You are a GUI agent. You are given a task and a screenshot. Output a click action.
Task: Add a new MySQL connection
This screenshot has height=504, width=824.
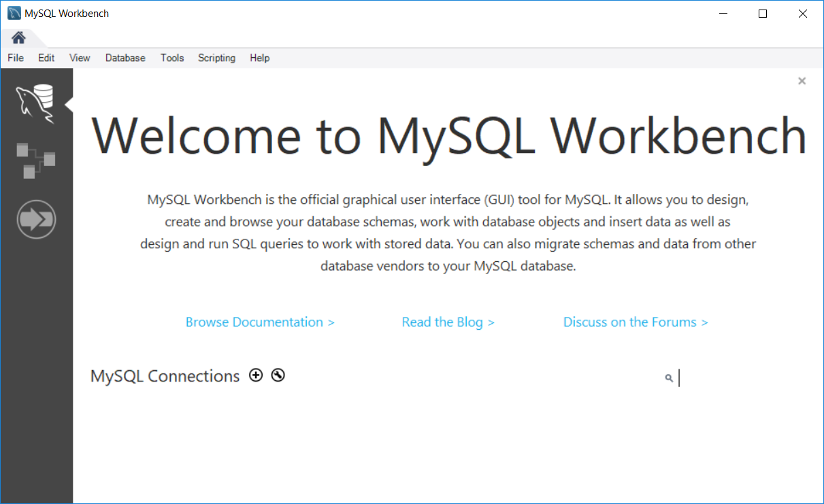[256, 375]
